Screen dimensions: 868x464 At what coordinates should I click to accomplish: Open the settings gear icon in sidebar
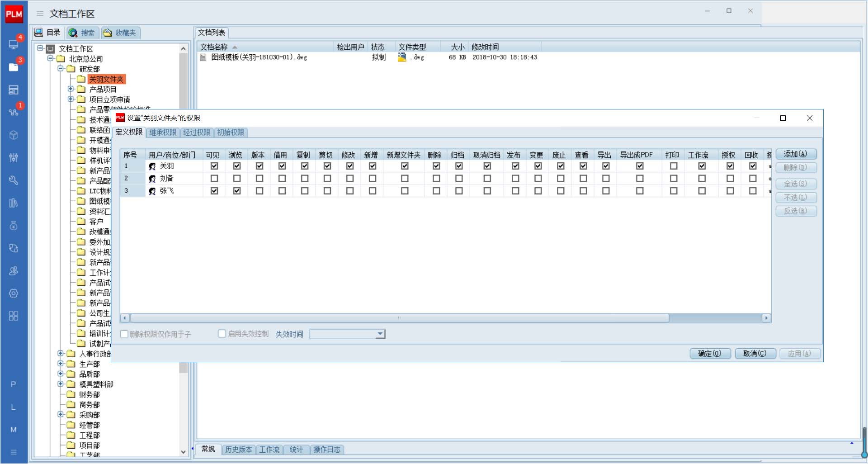[14, 294]
